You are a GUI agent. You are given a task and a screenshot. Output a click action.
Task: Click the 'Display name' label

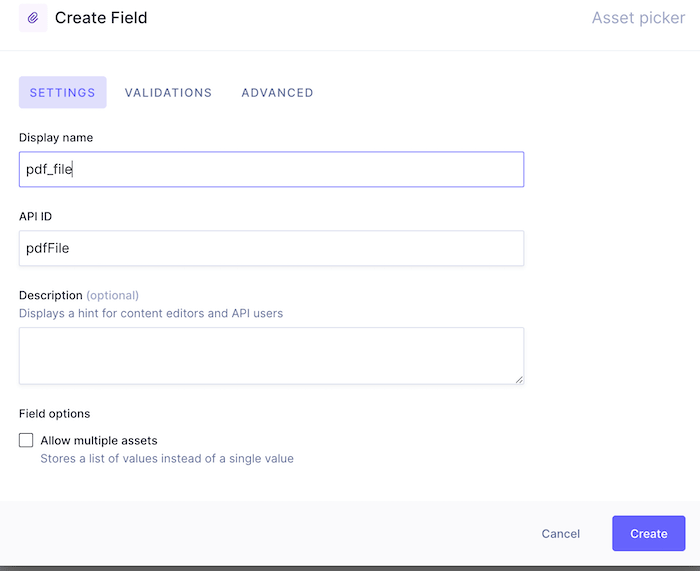(56, 138)
